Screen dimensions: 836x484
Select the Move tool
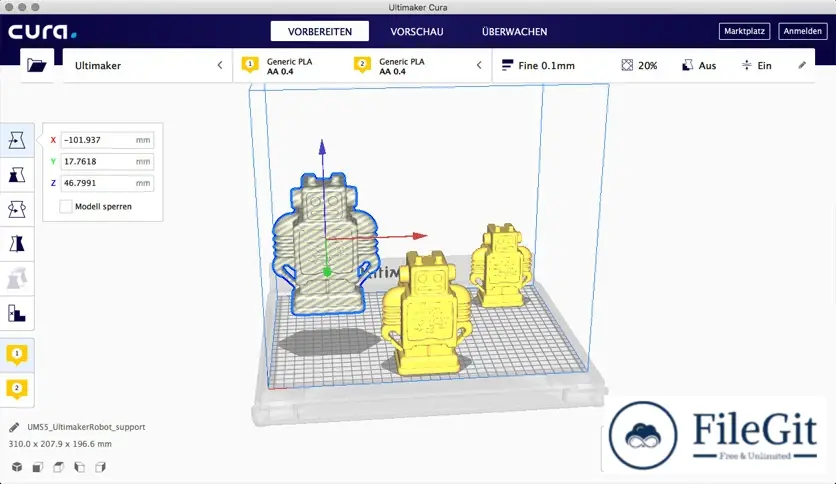point(17,140)
